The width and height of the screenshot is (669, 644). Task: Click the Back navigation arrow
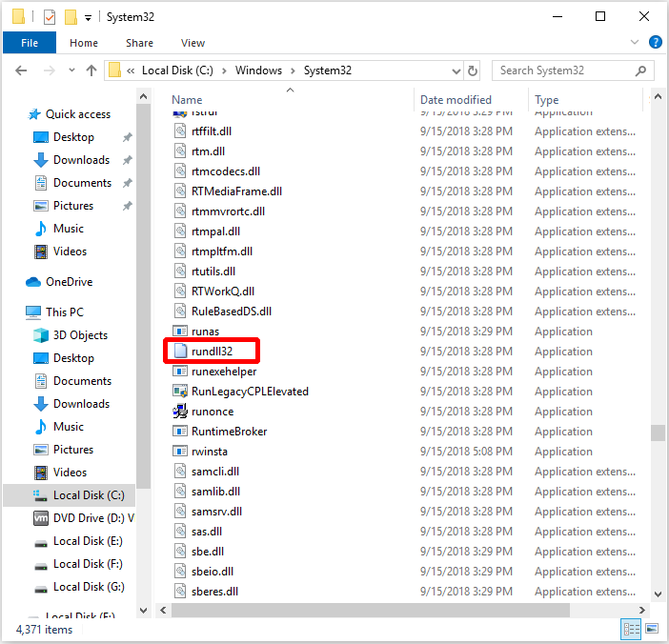click(21, 70)
